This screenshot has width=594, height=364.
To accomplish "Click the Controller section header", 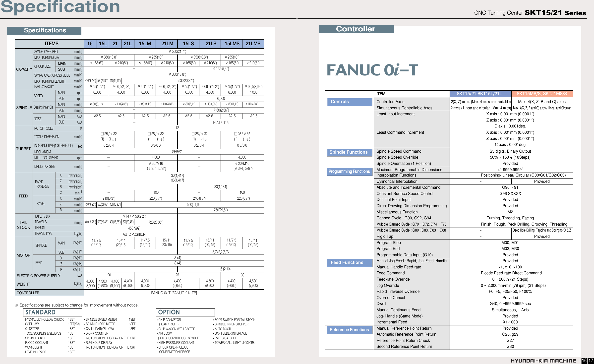I will click(356, 29).
